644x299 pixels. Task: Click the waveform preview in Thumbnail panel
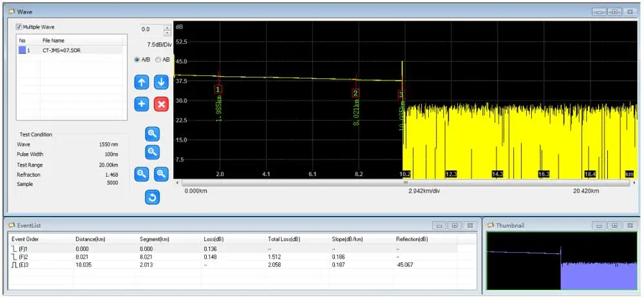pos(562,261)
